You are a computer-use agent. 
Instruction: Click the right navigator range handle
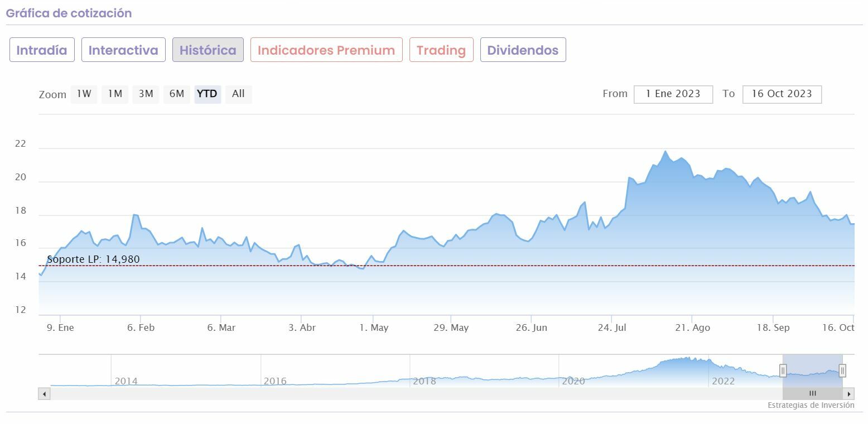[842, 370]
